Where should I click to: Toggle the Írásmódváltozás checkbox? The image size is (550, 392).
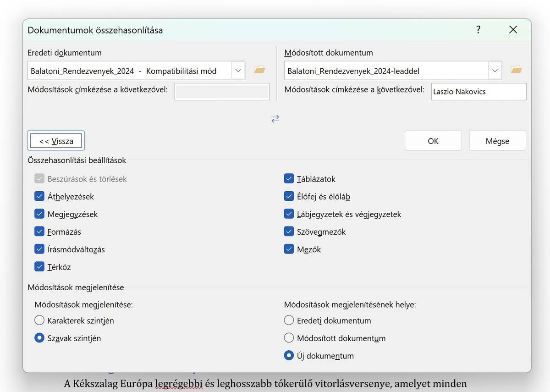point(39,249)
